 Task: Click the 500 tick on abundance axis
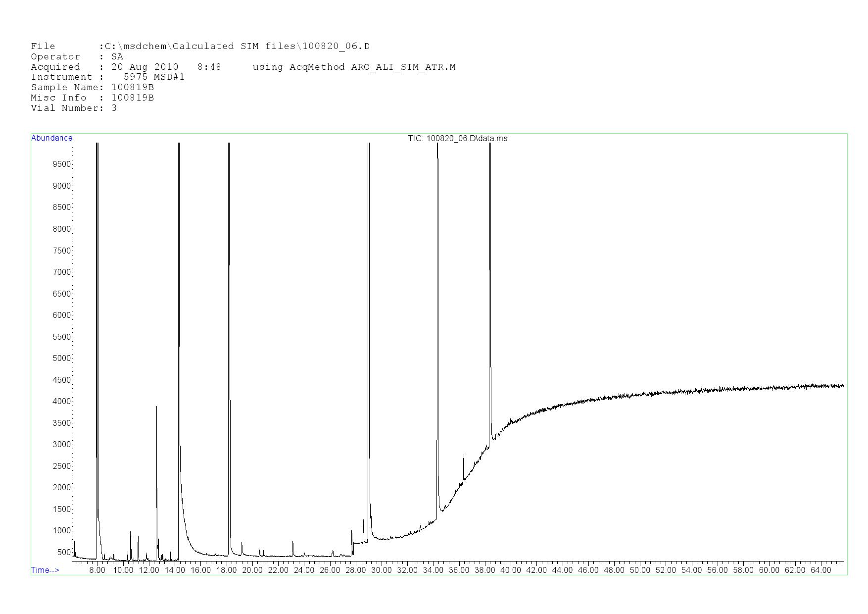[64, 553]
